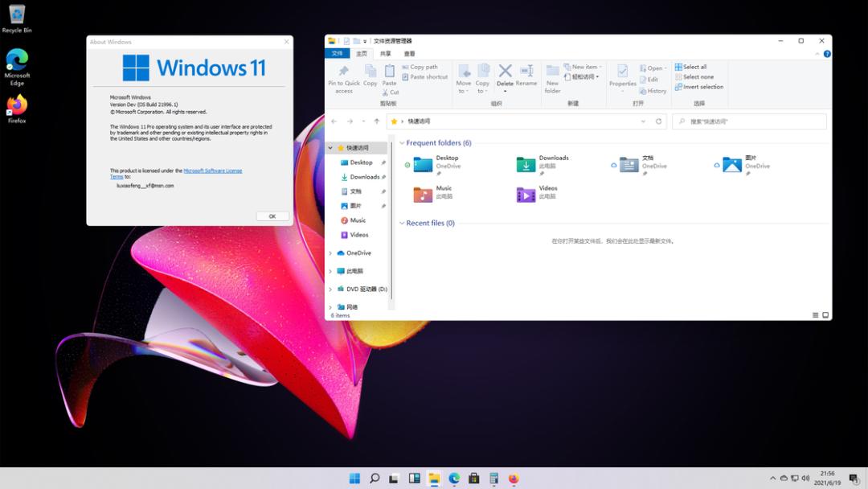Open the ribbon Open dropdown

653,68
